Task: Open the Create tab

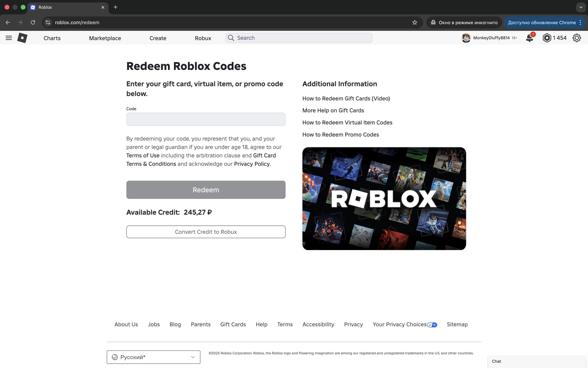Action: click(x=158, y=38)
